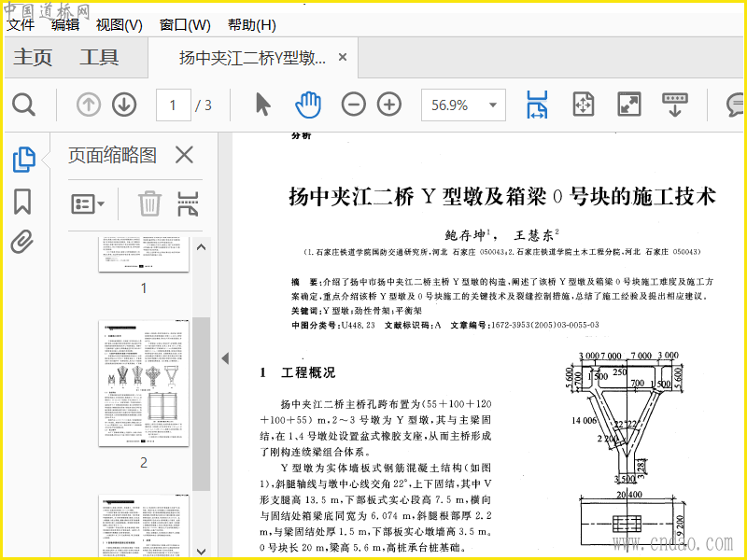
Task: Select the 扬中夹江二桥Y型墩 document tab
Action: pos(252,58)
